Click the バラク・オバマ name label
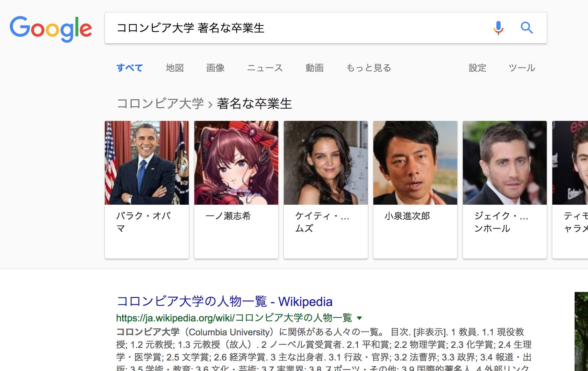The width and height of the screenshot is (588, 371). pos(144,222)
